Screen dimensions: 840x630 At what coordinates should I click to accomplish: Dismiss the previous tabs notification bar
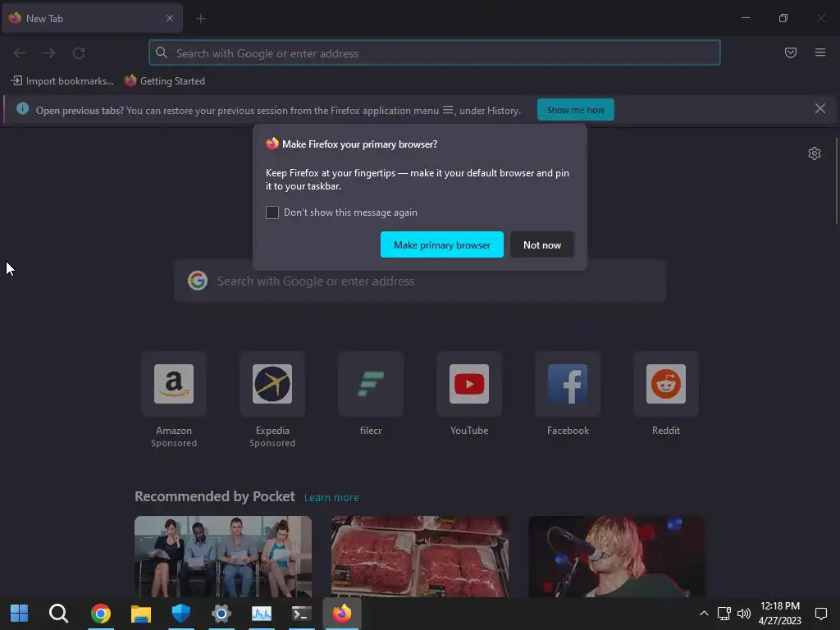819,109
